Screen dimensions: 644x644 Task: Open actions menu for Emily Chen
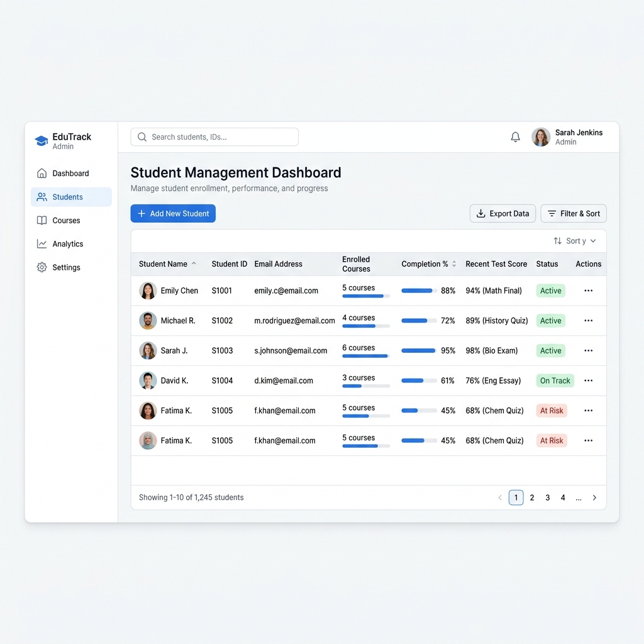(x=589, y=291)
